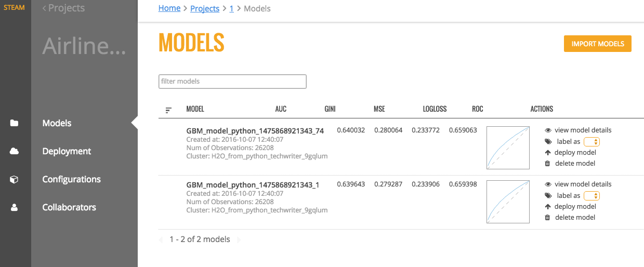Click the cube icon beside Configurations
Image resolution: width=644 pixels, height=267 pixels.
(x=14, y=179)
